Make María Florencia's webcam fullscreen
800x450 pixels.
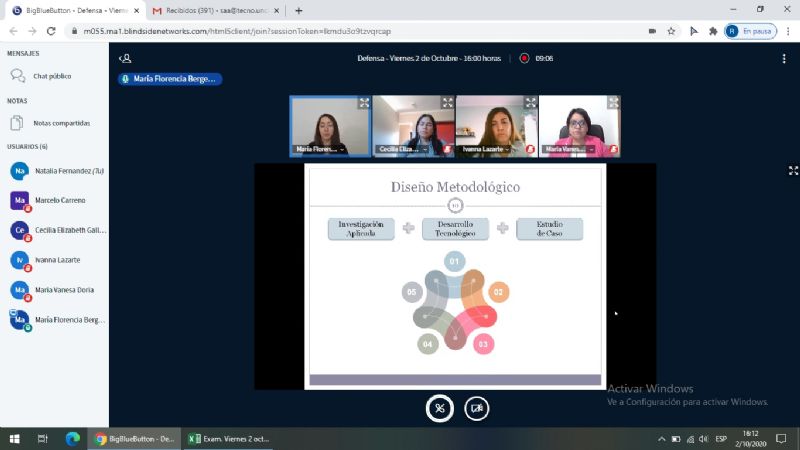[x=364, y=102]
